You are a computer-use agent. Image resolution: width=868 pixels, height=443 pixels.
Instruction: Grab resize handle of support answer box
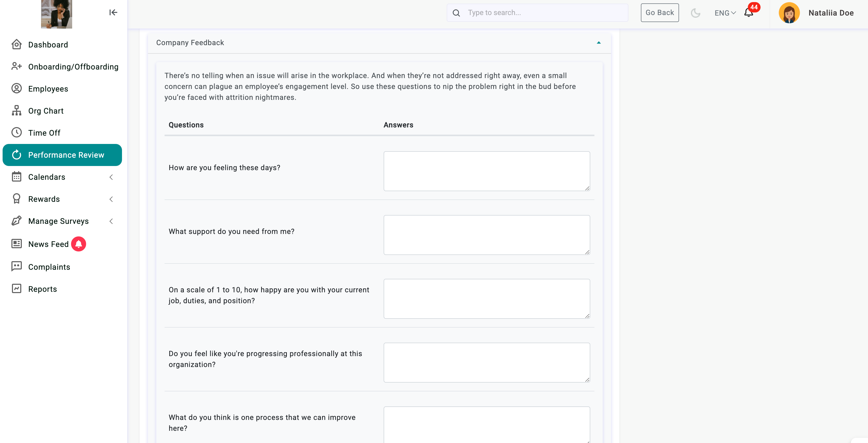click(587, 252)
